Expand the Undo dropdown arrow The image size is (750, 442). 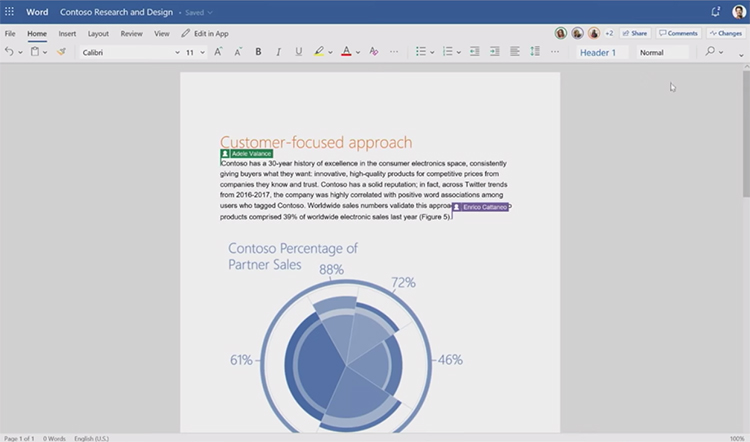pyautogui.click(x=20, y=53)
